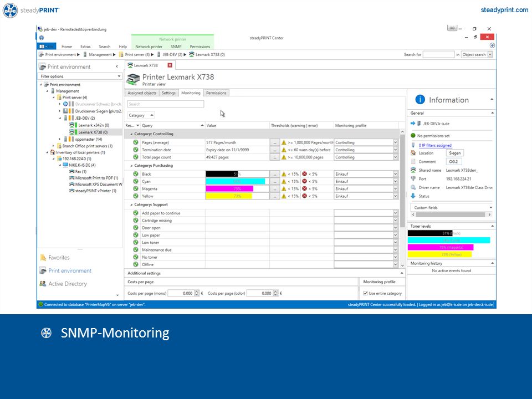The width and height of the screenshot is (532, 399).
Task: Open the Favorites navigation section
Action: (x=59, y=258)
